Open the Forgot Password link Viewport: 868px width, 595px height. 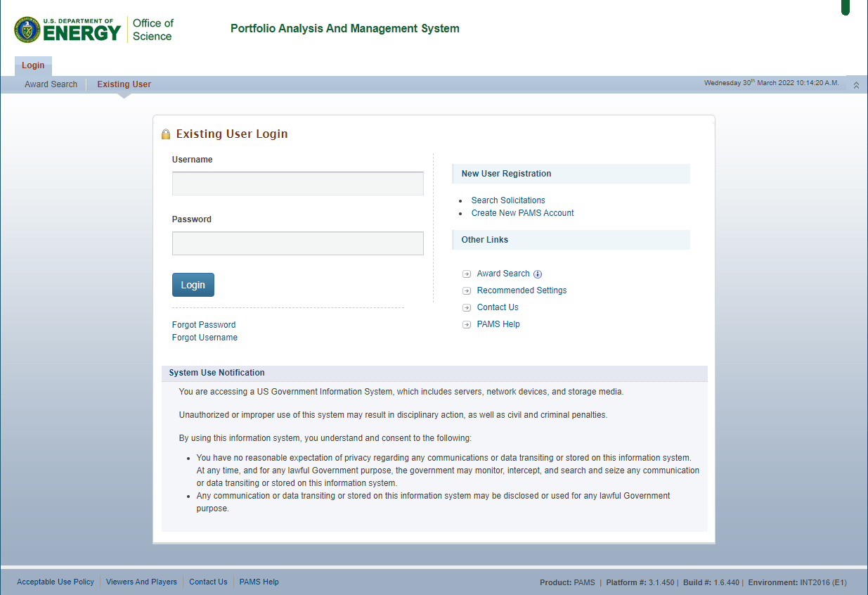pyautogui.click(x=204, y=325)
